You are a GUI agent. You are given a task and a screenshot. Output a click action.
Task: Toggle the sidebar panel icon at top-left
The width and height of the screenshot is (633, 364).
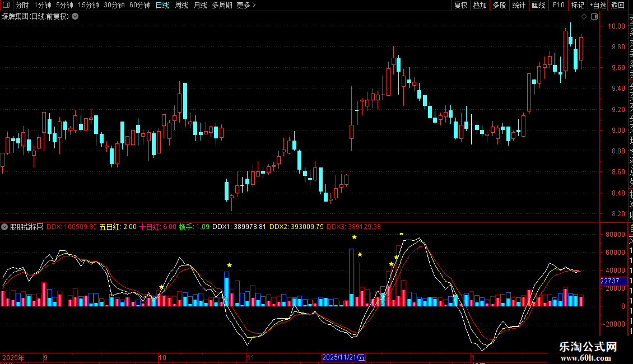click(x=6, y=5)
